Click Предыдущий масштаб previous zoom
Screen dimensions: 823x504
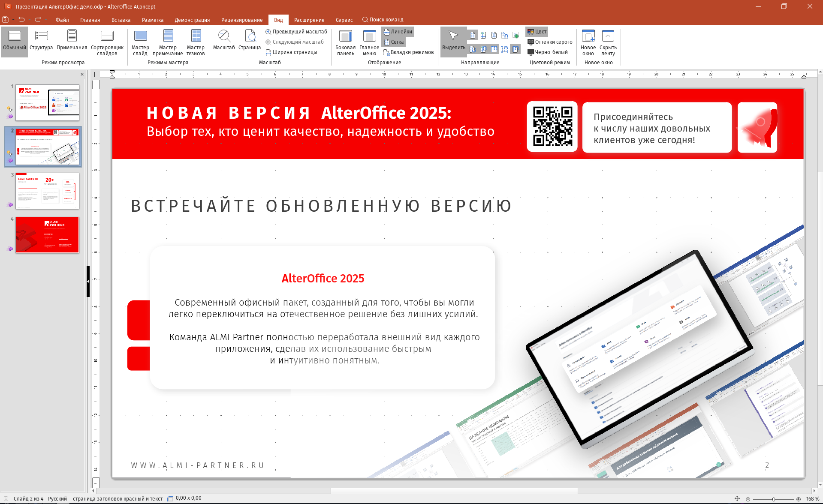click(296, 32)
